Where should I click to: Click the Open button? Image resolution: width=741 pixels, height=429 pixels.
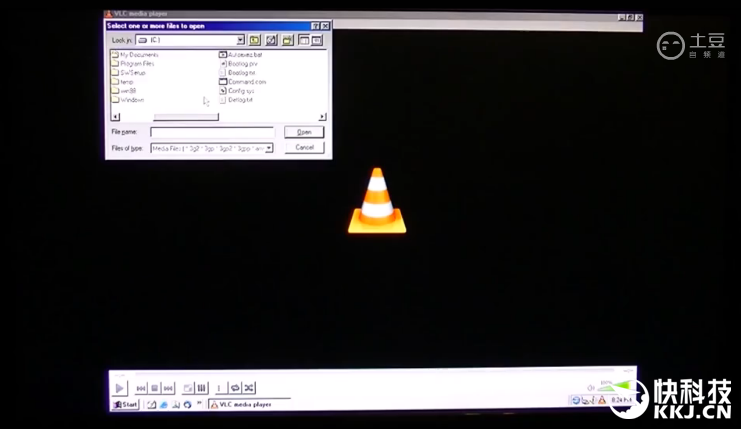coord(304,132)
